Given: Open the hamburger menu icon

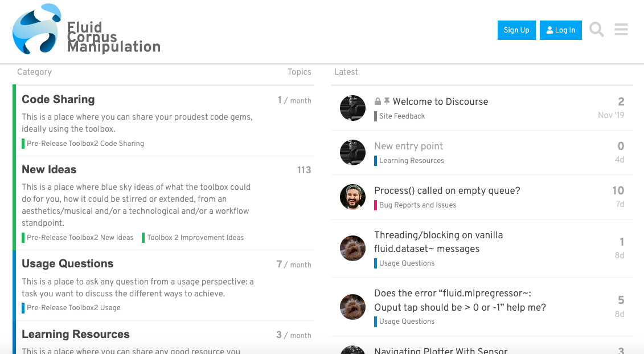Looking at the screenshot, I should click(621, 30).
